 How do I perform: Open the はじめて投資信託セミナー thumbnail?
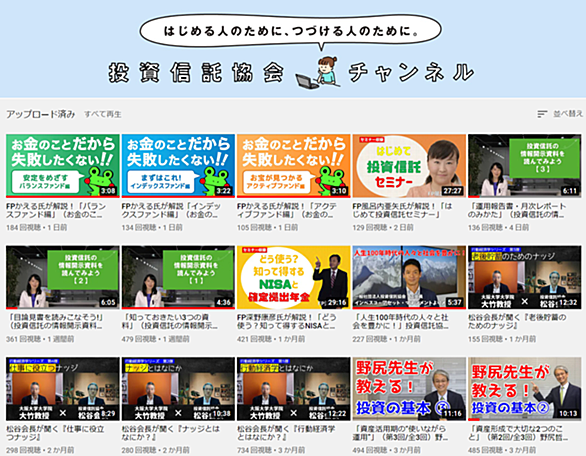409,166
